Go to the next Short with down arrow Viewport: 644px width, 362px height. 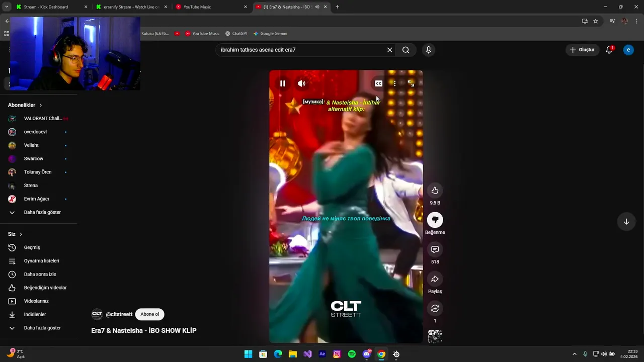[626, 222]
